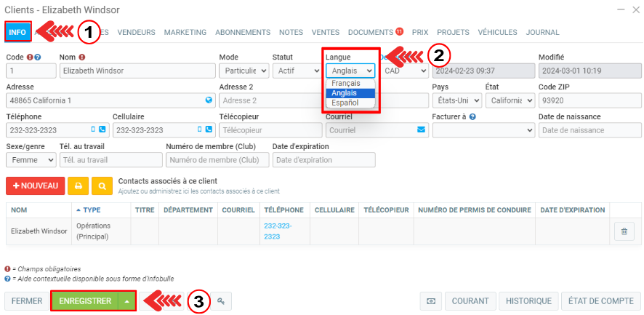This screenshot has height=315, width=644.
Task: Choose Español from the language options
Action: click(345, 103)
